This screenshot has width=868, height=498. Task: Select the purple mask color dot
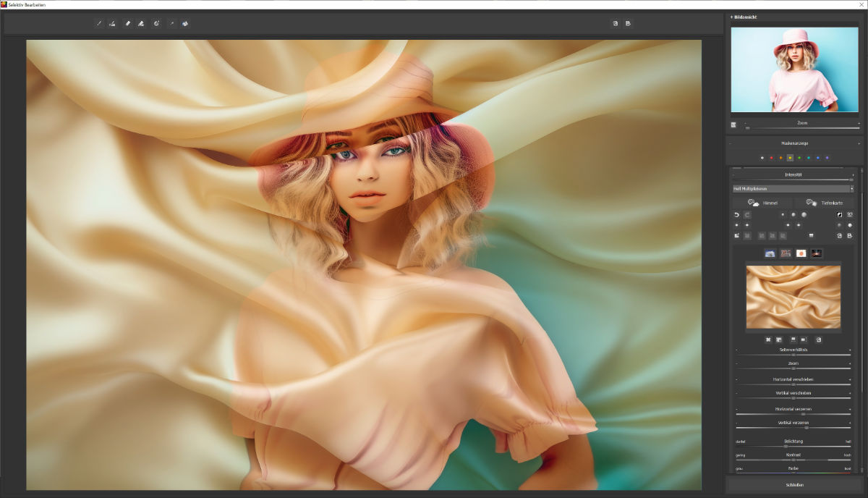(x=827, y=157)
